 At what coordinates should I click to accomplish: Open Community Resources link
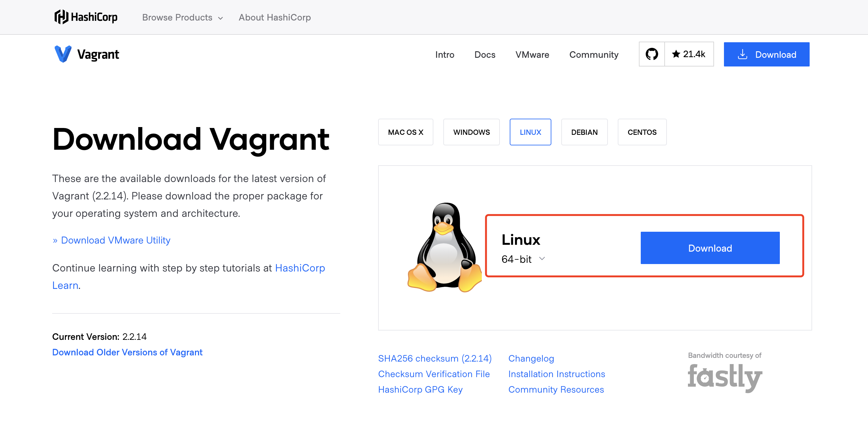tap(556, 389)
